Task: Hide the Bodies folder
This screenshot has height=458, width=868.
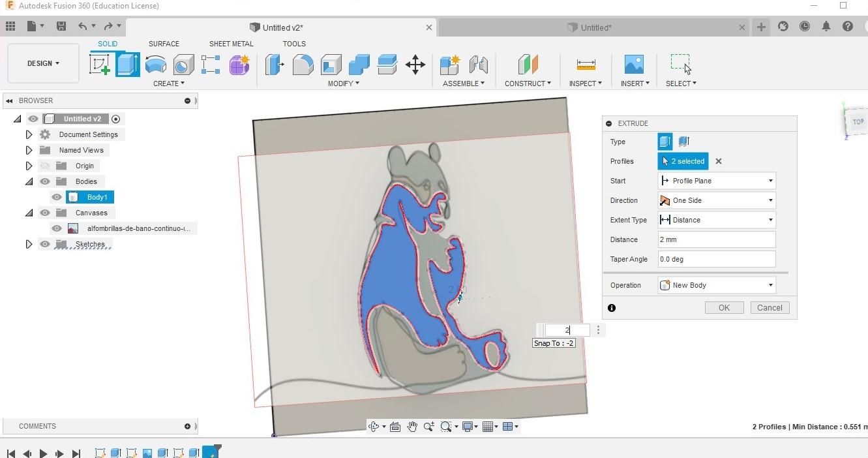Action: coord(44,181)
